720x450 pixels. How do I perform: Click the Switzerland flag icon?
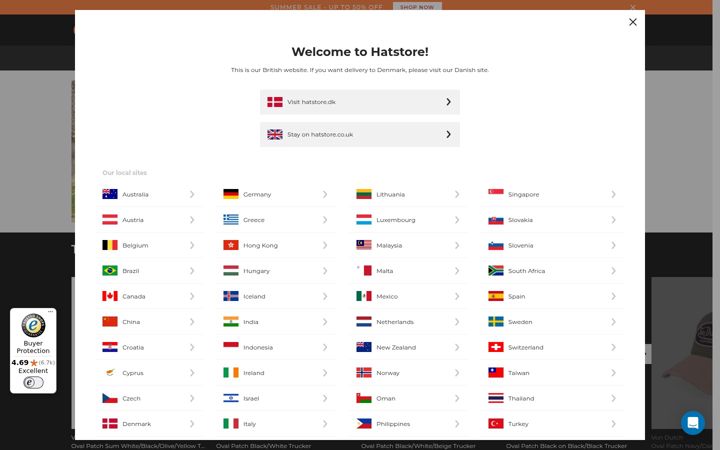(x=496, y=347)
